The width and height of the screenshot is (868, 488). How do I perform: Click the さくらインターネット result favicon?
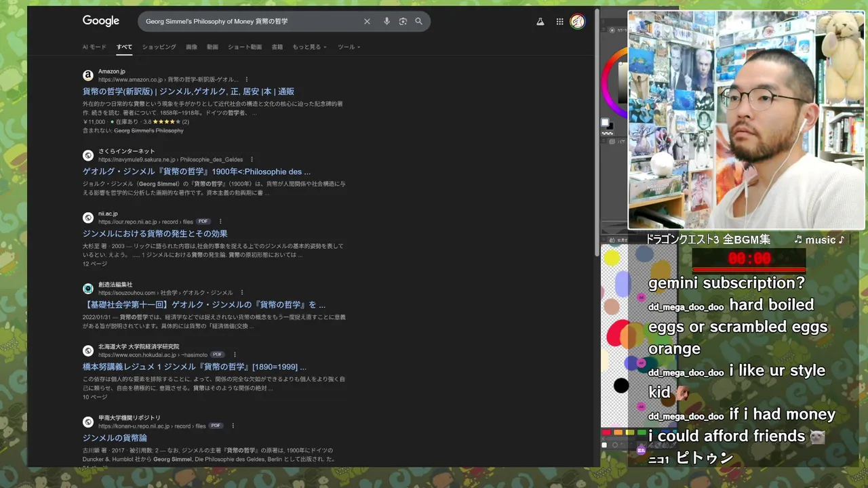click(x=88, y=155)
